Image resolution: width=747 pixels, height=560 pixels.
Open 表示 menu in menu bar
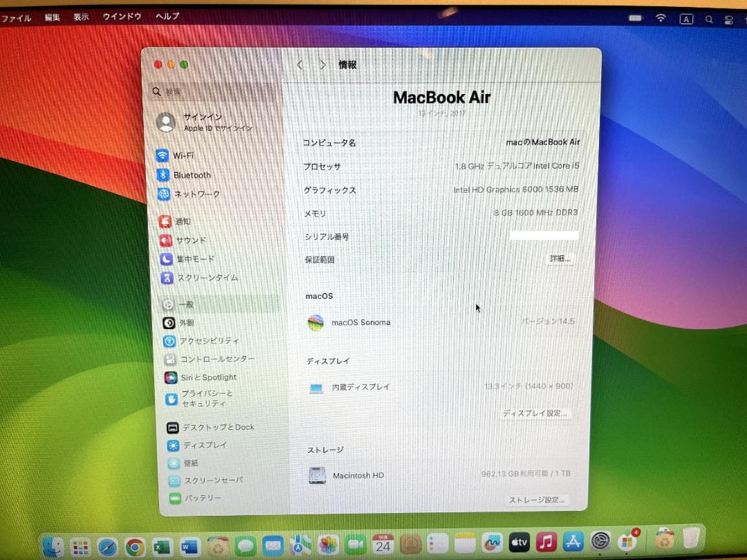(x=81, y=17)
